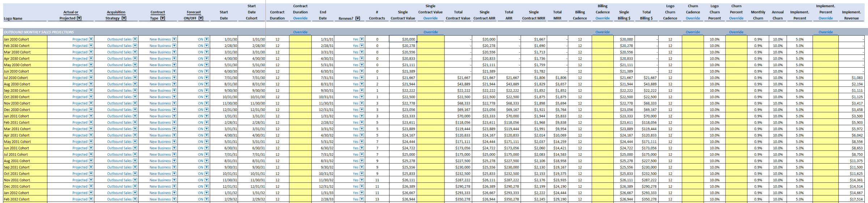Click the Single Contract MRR column header
Image resolution: width=868 pixels, height=203 pixels.
pyautogui.click(x=533, y=15)
